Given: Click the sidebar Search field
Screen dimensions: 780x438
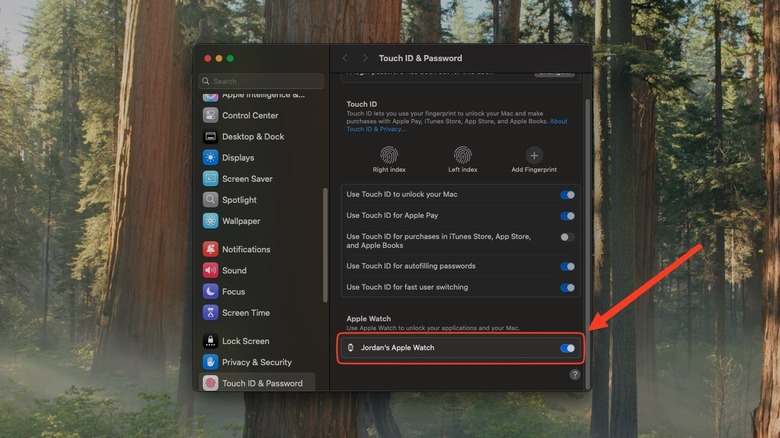Looking at the screenshot, I should click(x=262, y=81).
